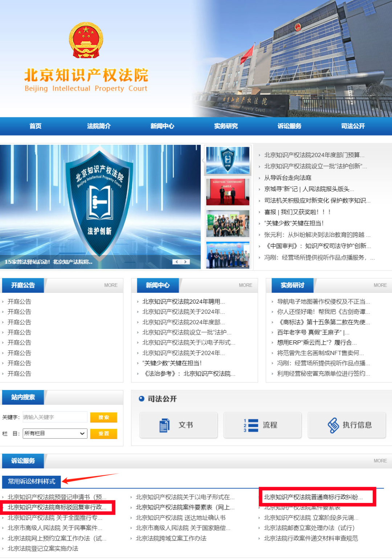The height and width of the screenshot is (560, 392).
Task: Open 北京知识产权法院商标驳回复审行政 link
Action: (x=57, y=507)
